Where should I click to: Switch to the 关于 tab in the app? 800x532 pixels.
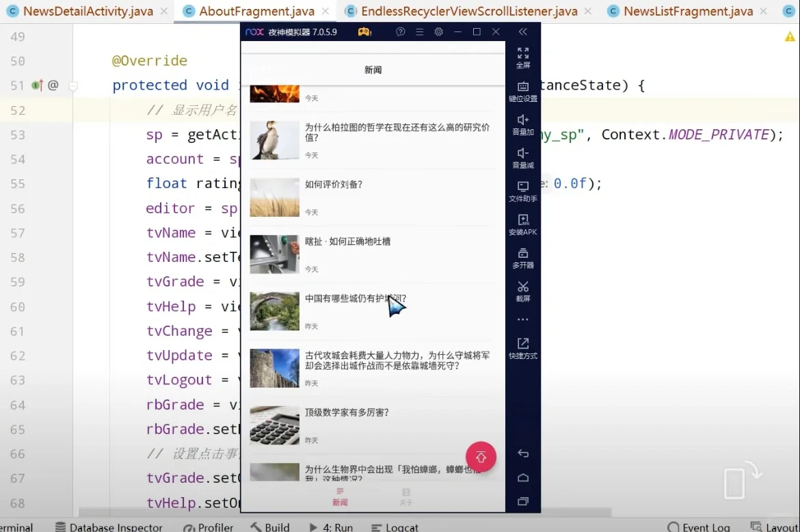pyautogui.click(x=405, y=497)
